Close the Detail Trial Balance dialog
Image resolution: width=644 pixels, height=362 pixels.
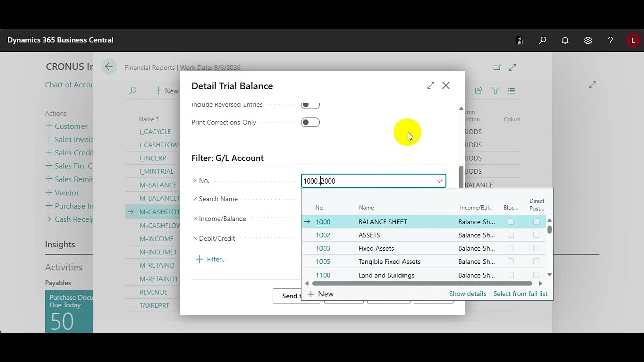pos(446,86)
